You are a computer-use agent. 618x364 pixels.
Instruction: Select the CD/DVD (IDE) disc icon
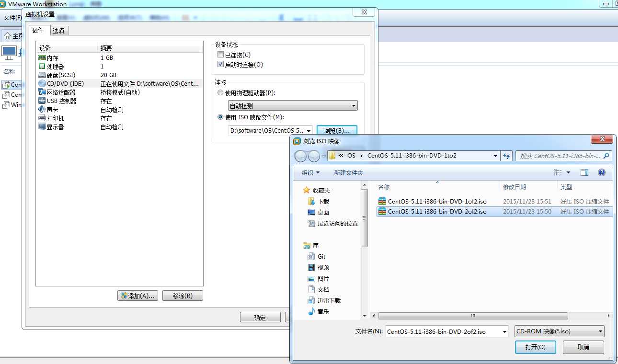tap(42, 83)
